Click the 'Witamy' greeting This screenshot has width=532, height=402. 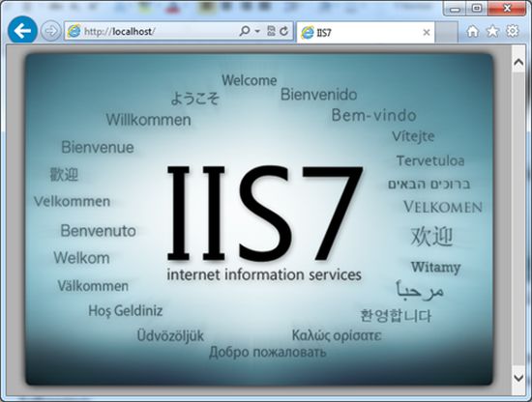pyautogui.click(x=435, y=267)
